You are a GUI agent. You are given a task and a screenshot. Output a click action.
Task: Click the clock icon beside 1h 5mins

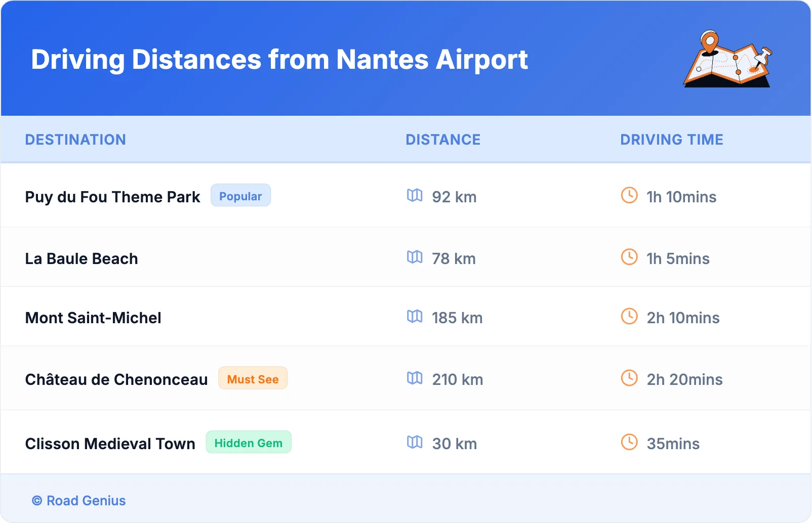629,257
